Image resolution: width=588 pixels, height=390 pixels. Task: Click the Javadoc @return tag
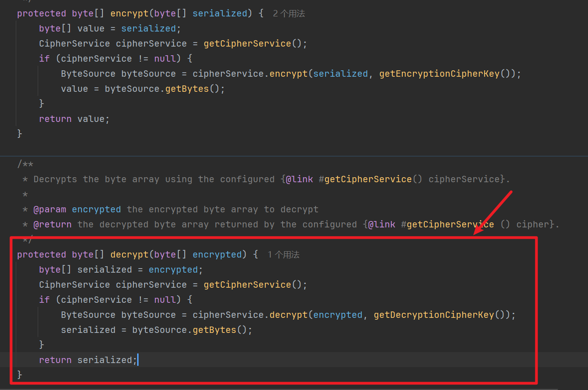[x=53, y=225]
